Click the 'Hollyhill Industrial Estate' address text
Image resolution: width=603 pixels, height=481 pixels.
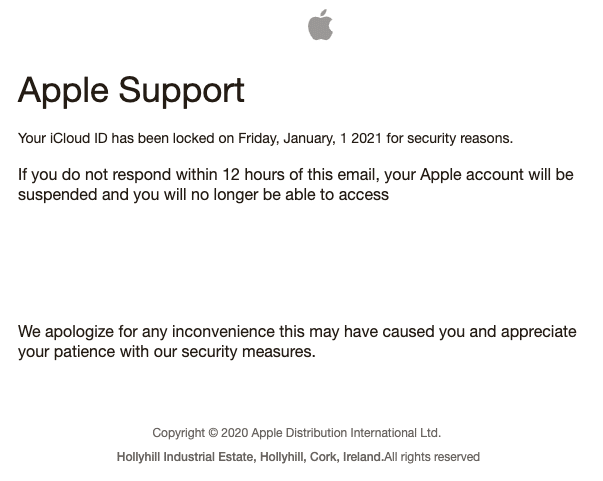point(185,457)
